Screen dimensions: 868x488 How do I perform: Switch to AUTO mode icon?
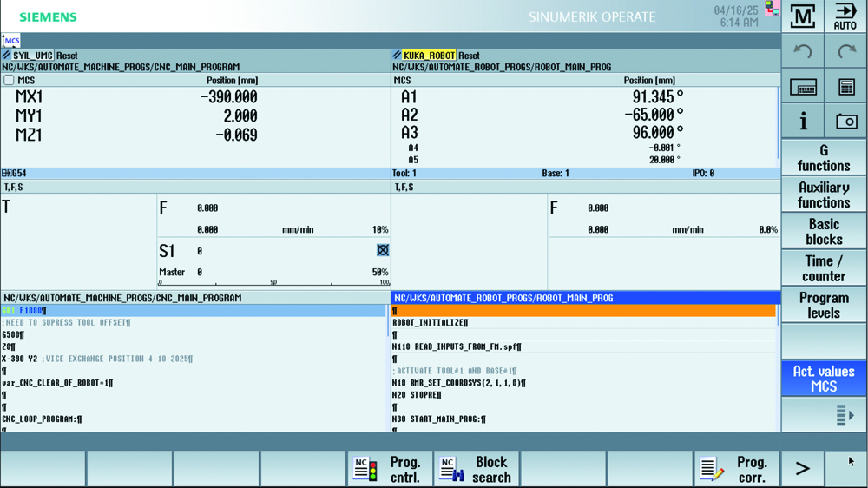845,16
